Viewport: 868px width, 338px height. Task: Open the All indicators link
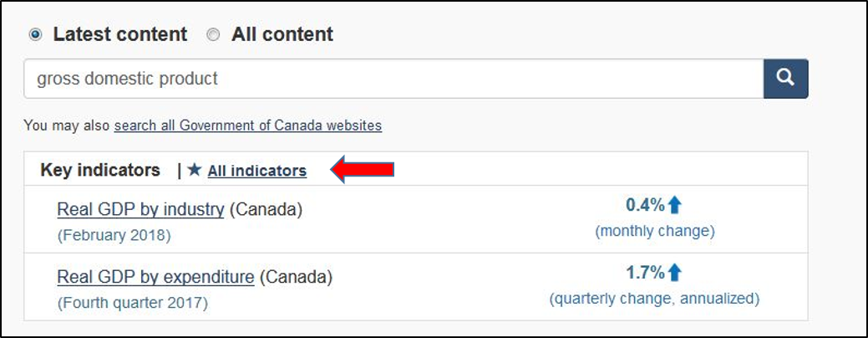pyautogui.click(x=256, y=171)
